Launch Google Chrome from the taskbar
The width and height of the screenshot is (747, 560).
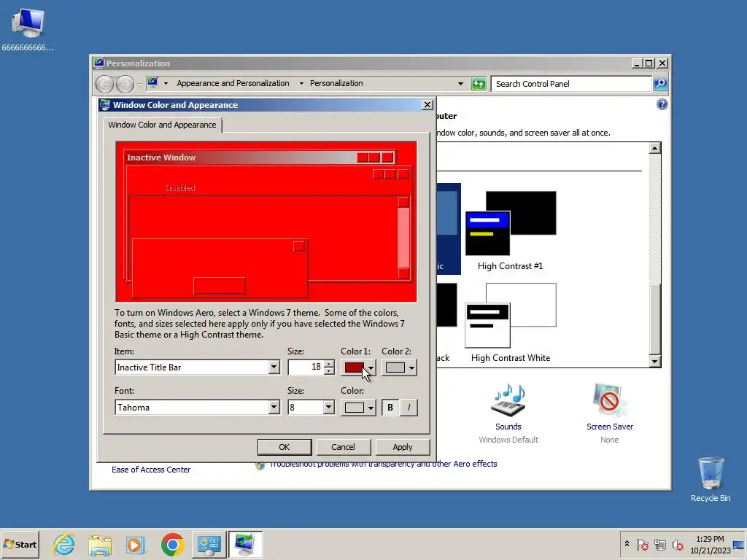point(172,544)
